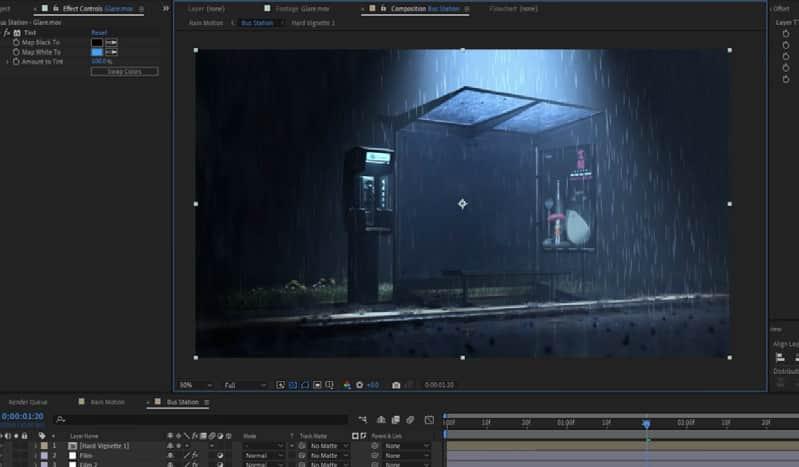Select the Film layer row
The width and height of the screenshot is (799, 467).
tap(86, 456)
